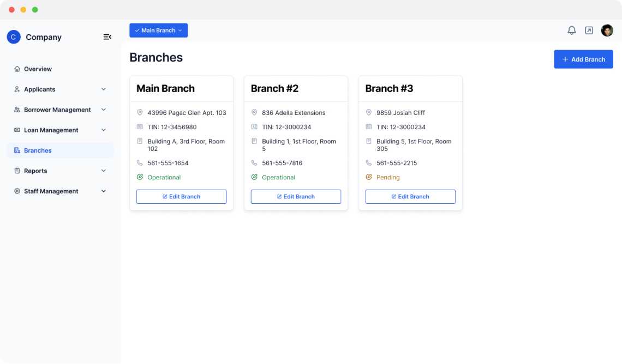Click Building A, 3rd Floor, Room 102

[x=186, y=145]
